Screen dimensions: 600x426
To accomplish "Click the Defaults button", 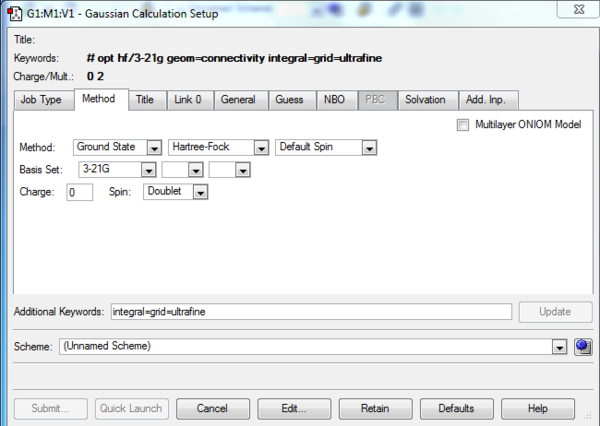I will point(457,409).
